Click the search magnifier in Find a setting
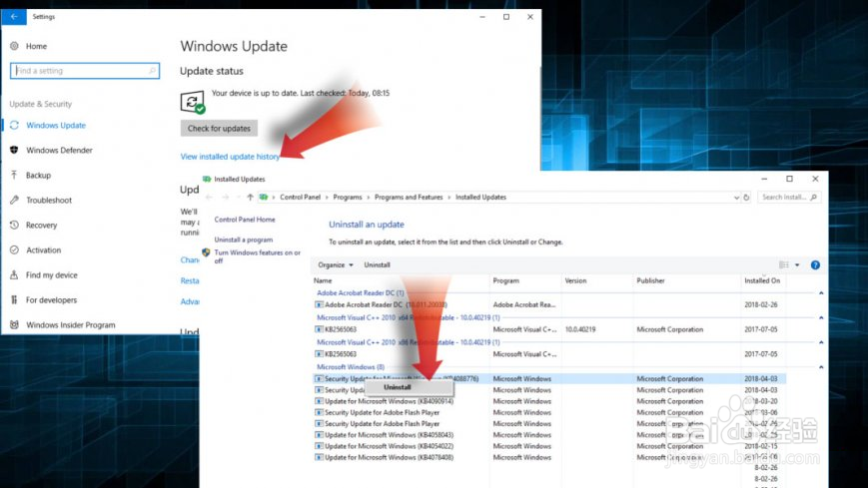This screenshot has height=488, width=868. (152, 71)
